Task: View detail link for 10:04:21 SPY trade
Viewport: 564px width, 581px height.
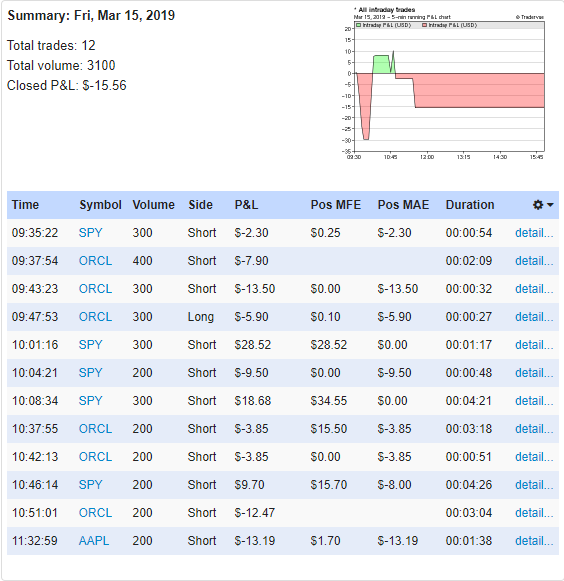Action: (x=534, y=373)
